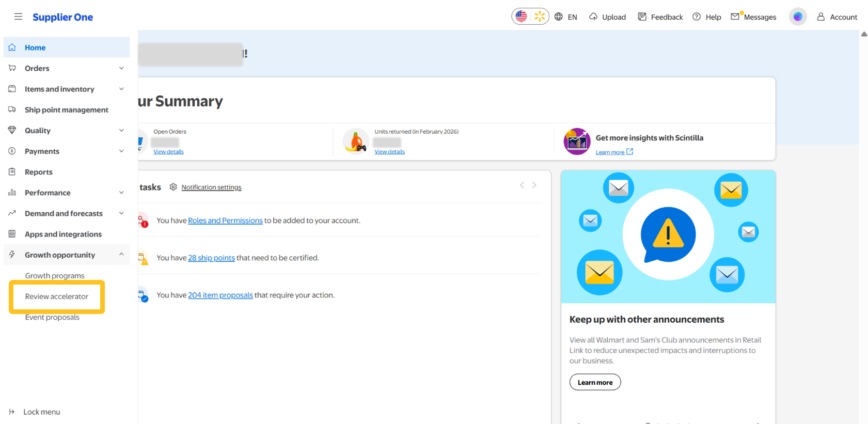
Task: Click the Scintilla insights chart icon
Action: click(577, 141)
